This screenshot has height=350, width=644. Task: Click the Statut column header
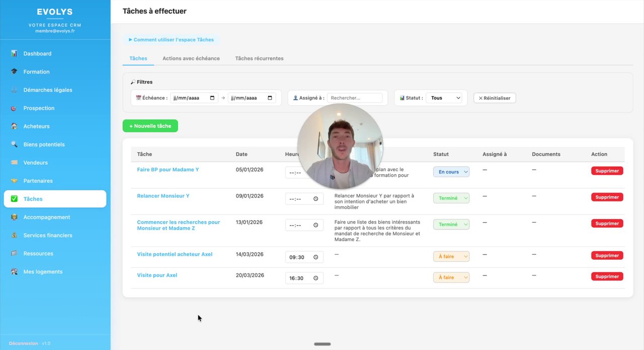[441, 154]
